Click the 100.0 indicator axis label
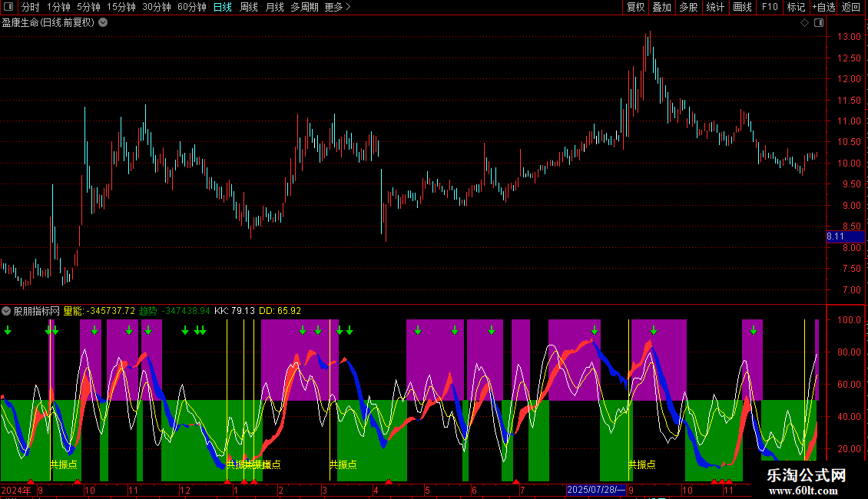This screenshot has width=868, height=499. [x=849, y=320]
